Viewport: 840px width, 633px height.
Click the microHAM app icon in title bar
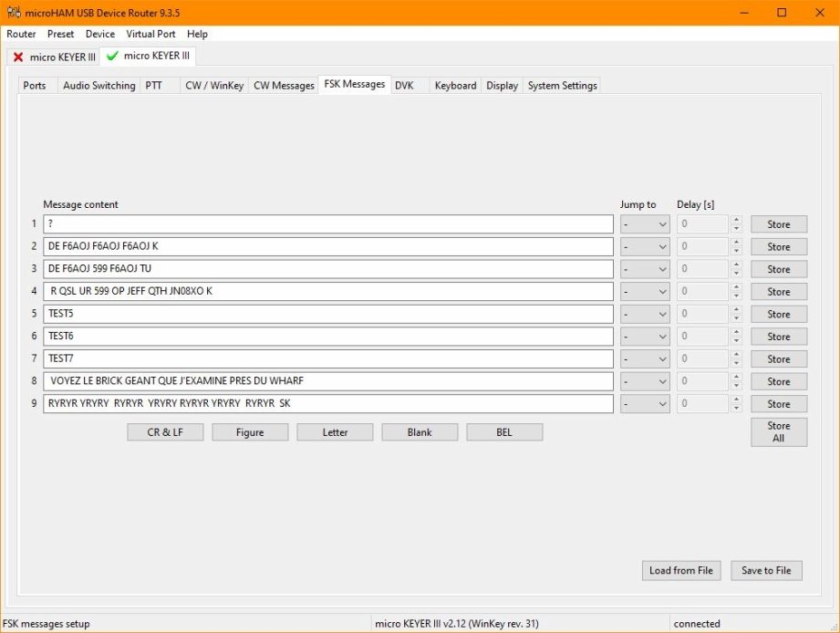click(12, 13)
